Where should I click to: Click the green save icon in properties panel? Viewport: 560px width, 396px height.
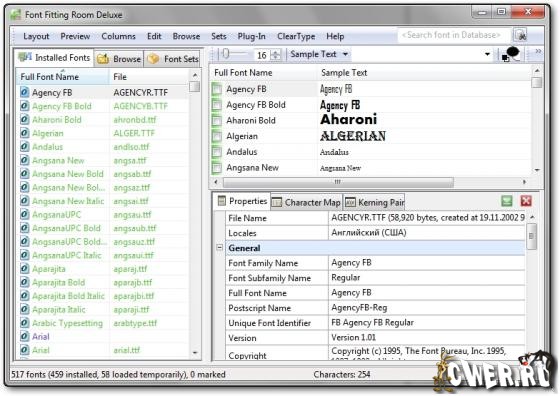click(507, 201)
